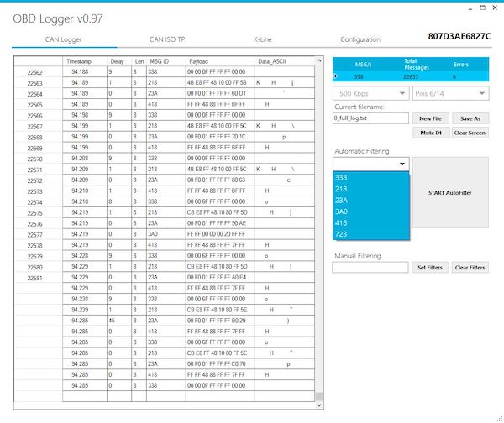
Task: Click the log table scroll up arrow
Action: pyautogui.click(x=319, y=60)
